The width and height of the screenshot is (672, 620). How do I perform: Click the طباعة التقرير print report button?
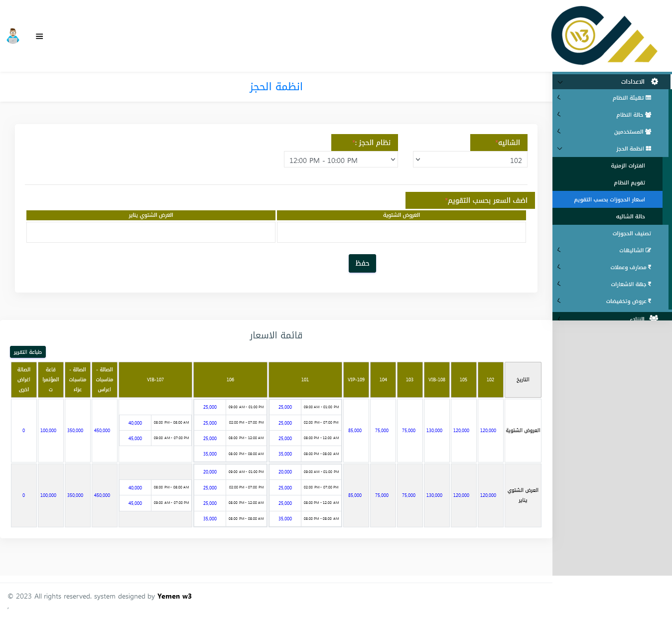(x=28, y=352)
